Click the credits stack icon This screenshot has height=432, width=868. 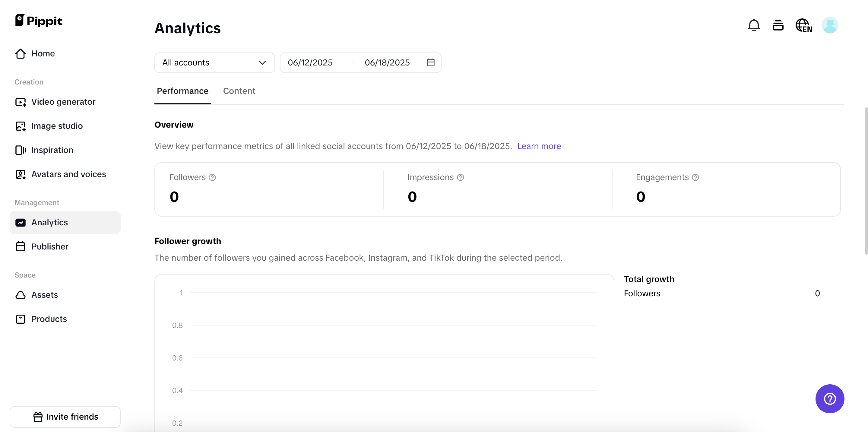click(x=778, y=25)
